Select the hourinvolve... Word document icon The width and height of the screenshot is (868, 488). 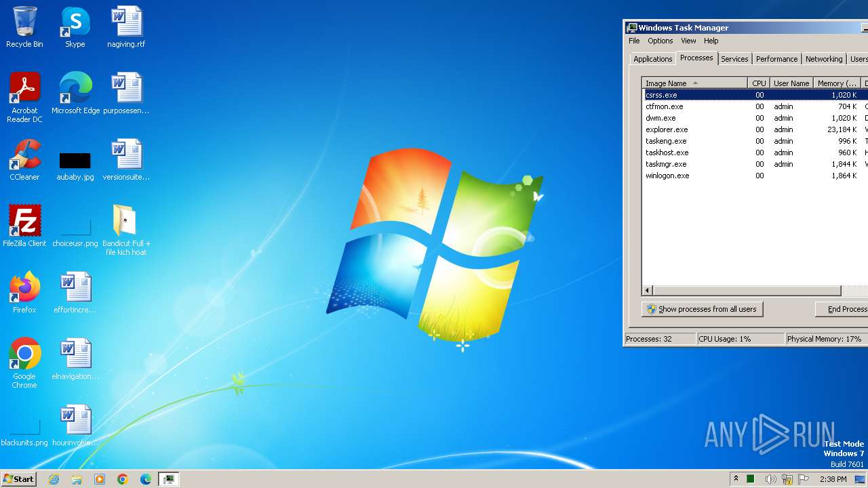pos(75,426)
